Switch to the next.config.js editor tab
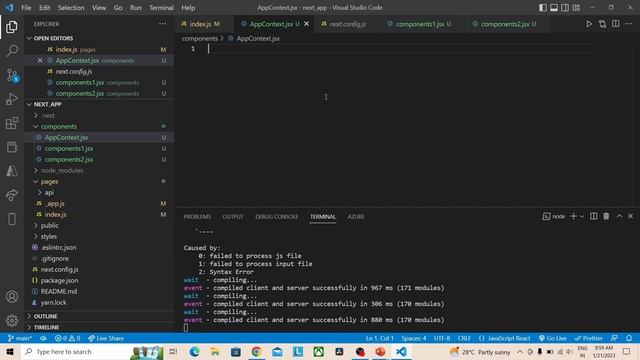Image resolution: width=640 pixels, height=360 pixels. tap(347, 24)
